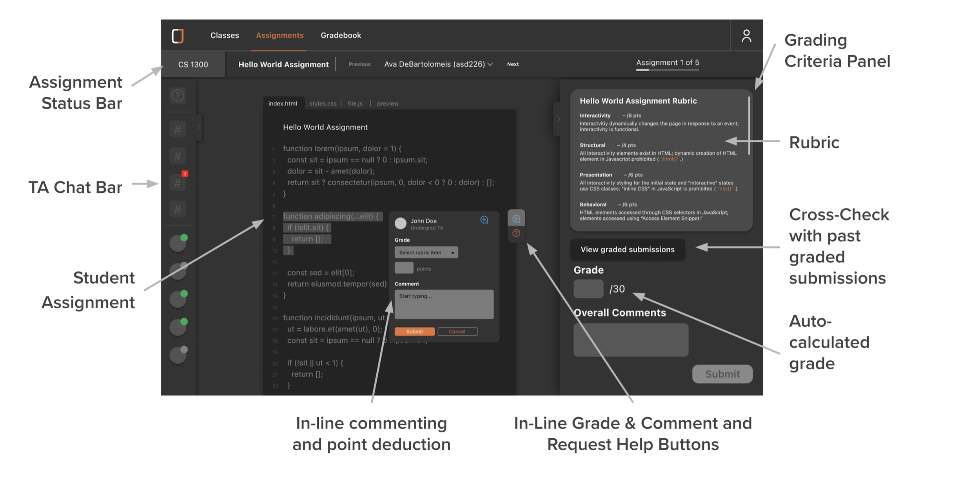Screen dimensions: 980x481
Task: Open the user profile icon
Action: 746,36
